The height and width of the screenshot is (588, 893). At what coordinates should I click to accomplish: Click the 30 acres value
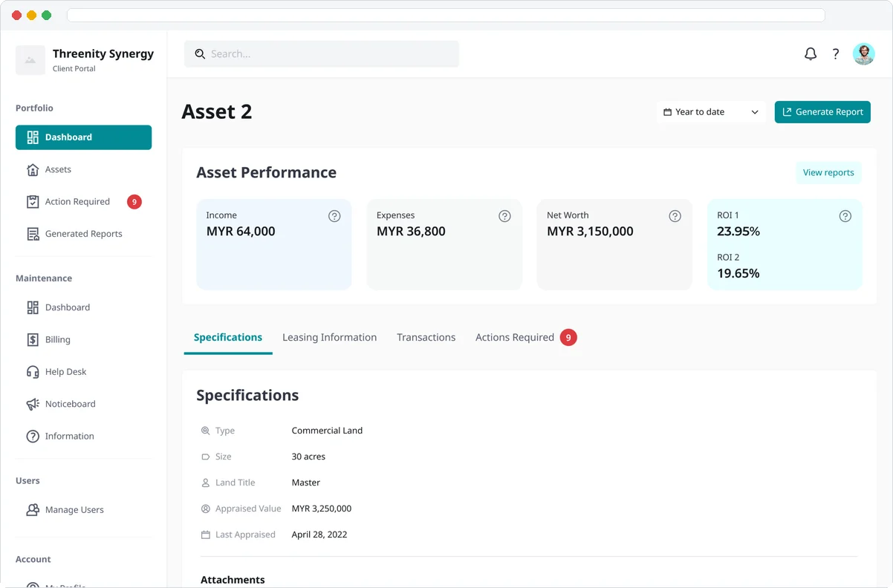pyautogui.click(x=308, y=457)
